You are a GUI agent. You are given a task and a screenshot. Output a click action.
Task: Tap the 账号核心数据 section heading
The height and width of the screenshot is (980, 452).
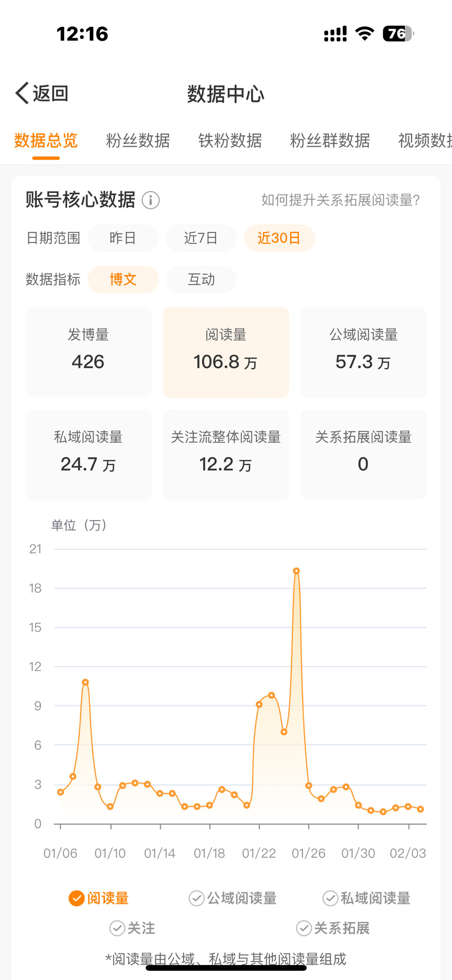(x=80, y=200)
